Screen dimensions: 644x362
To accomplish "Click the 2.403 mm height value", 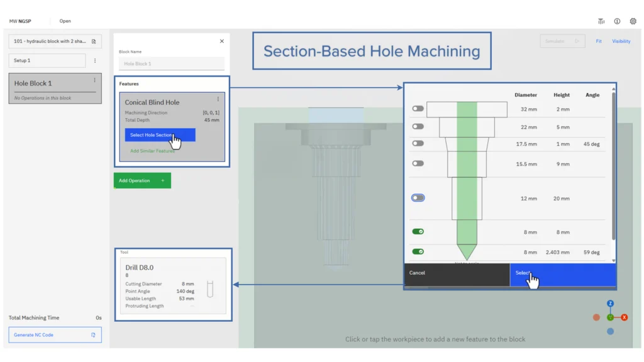I will tap(557, 253).
